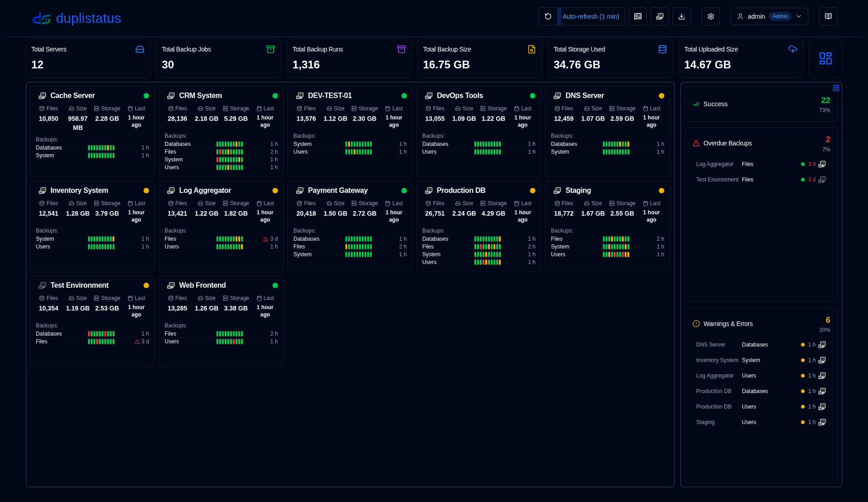Screen dimensions: 868x502
Task: Click the server icon next to Log Aggregator overdue entry
Action: [x=822, y=164]
